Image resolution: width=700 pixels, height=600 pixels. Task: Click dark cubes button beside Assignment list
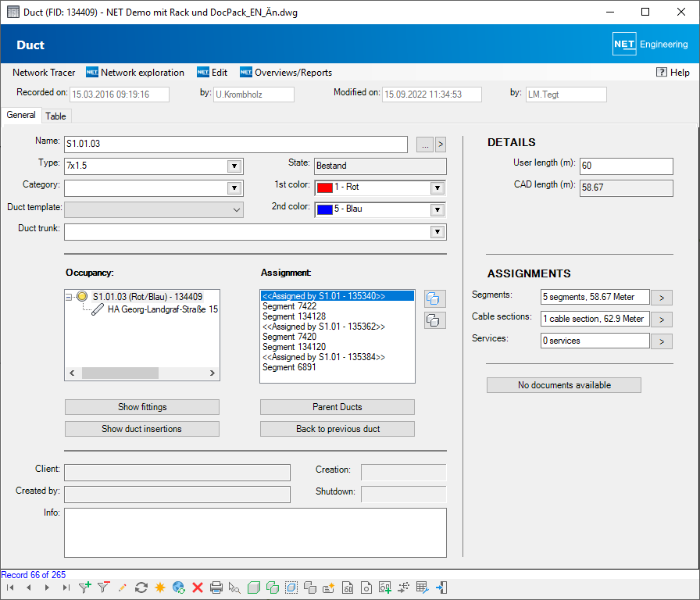[x=435, y=320]
